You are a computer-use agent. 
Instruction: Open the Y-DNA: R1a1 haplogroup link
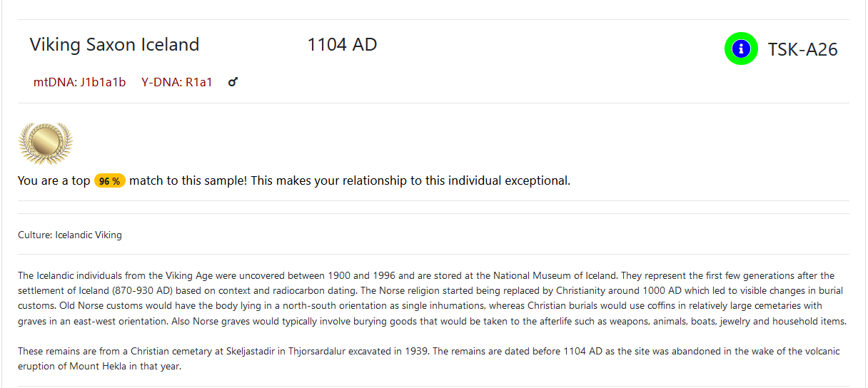pyautogui.click(x=176, y=82)
